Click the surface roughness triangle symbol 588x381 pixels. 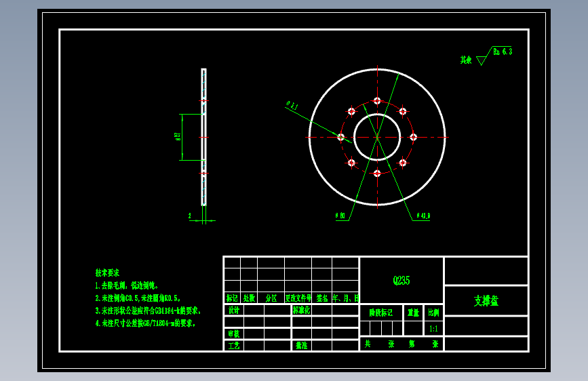[482, 60]
